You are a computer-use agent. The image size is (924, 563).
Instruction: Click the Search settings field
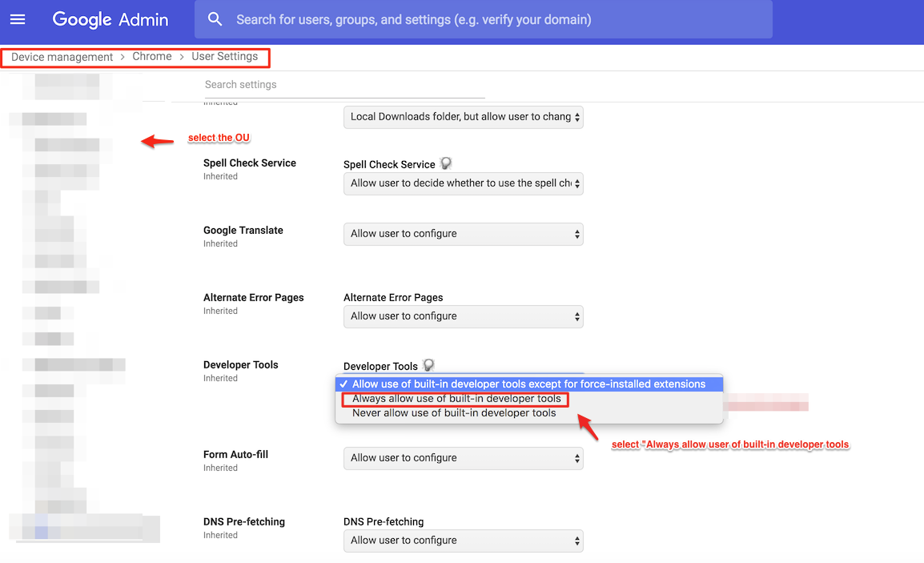click(x=344, y=85)
